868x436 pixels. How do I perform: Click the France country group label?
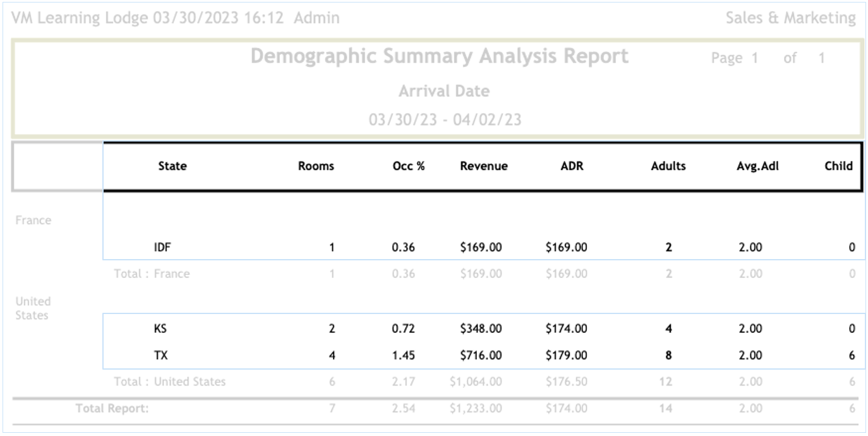pos(33,221)
